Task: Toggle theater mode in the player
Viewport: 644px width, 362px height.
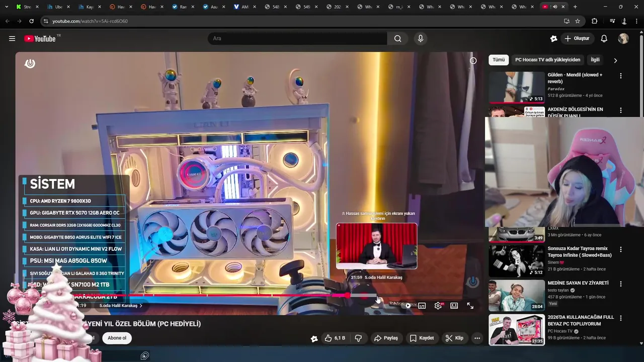Action: (454, 306)
